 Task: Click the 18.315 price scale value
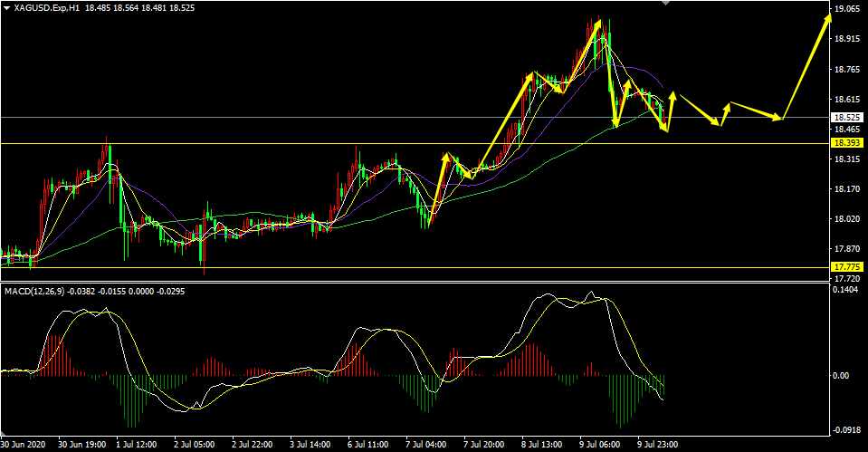[846, 159]
